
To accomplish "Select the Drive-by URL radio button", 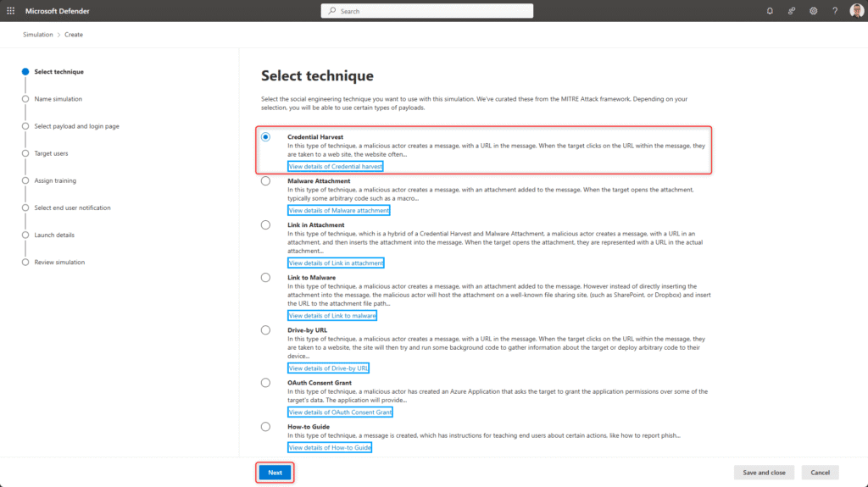I will 265,329.
